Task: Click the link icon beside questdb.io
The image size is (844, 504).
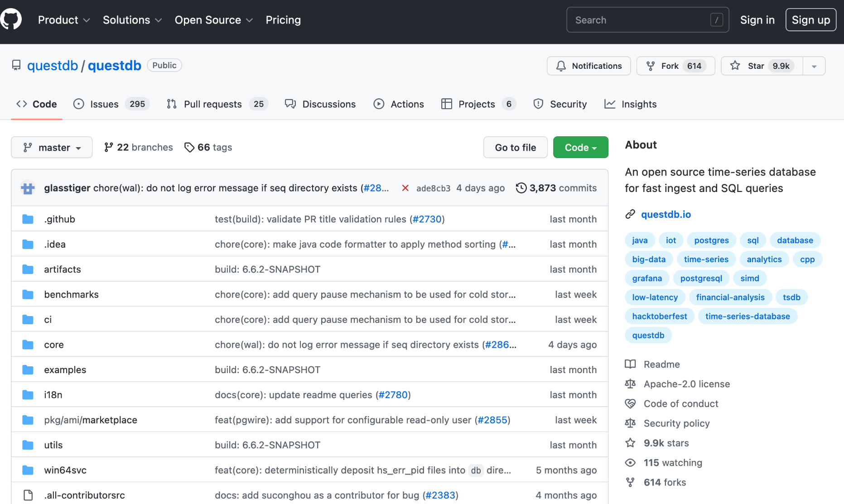Action: pyautogui.click(x=630, y=214)
